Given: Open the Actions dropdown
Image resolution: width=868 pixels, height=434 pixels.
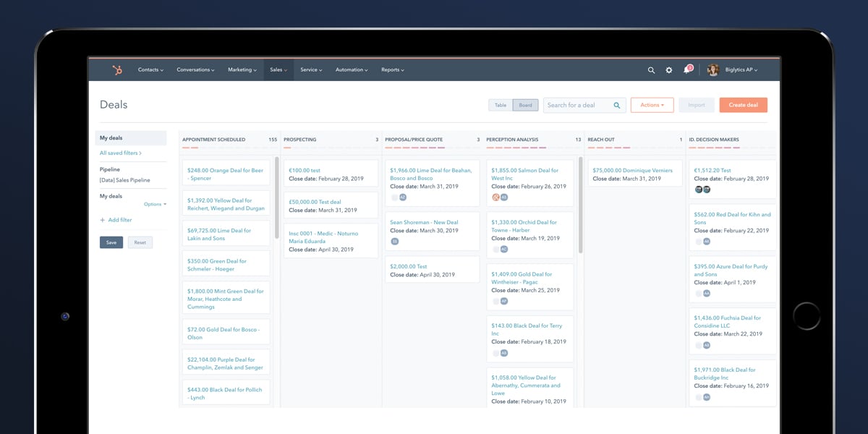Looking at the screenshot, I should (652, 105).
